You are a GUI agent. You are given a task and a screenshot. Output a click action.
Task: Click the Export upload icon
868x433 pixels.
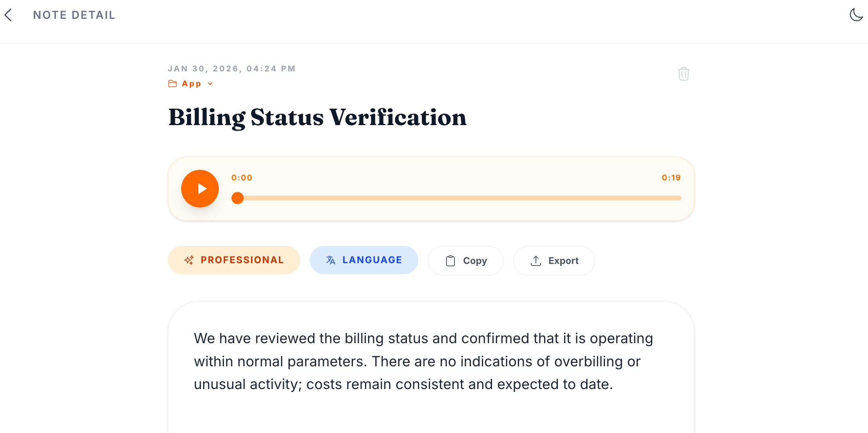[x=536, y=261]
